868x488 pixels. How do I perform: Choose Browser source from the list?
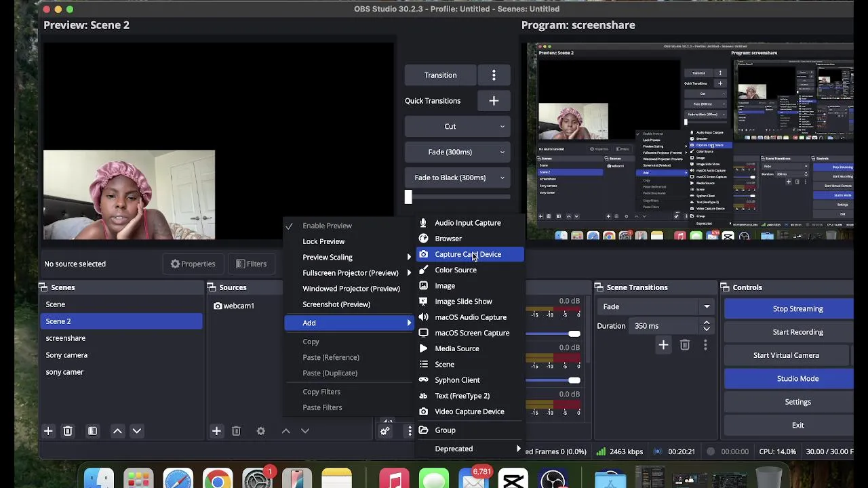tap(471, 239)
